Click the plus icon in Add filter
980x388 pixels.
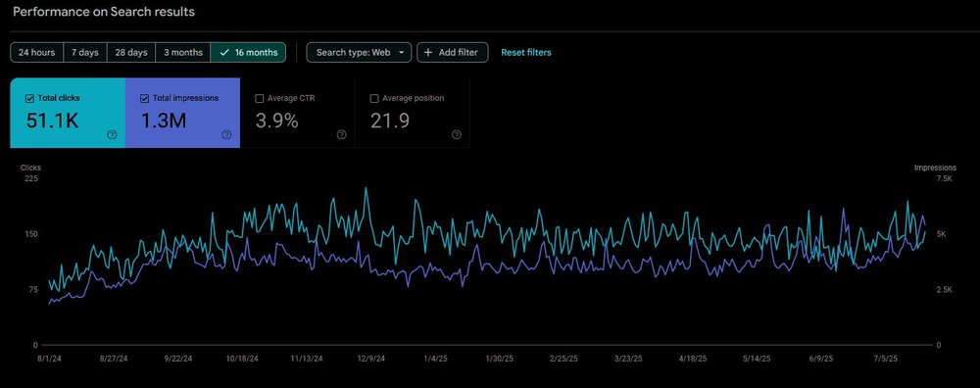tap(428, 53)
